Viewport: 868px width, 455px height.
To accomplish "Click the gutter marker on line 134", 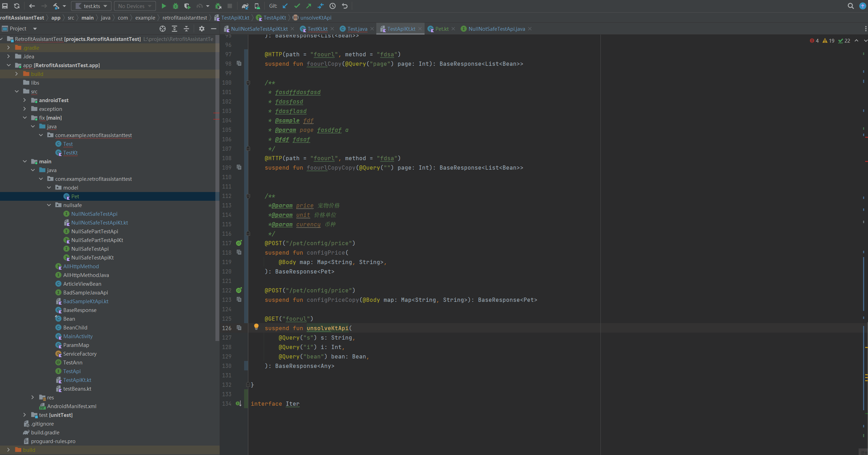I will pos(239,404).
